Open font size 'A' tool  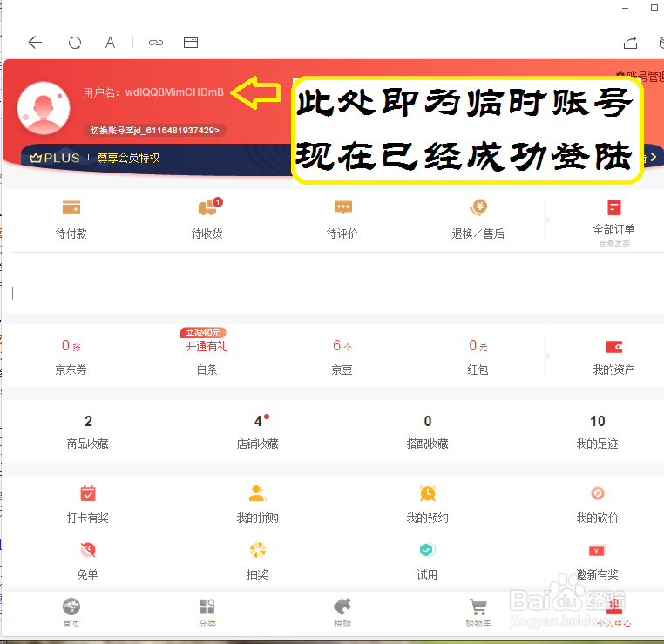coord(110,43)
